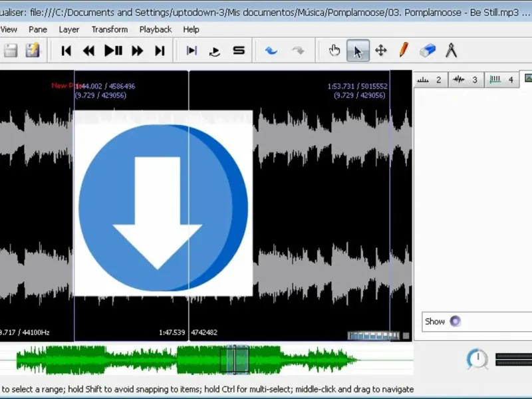Toggle Constrain Playback to Selection
This screenshot has height=399, width=532.
(192, 51)
